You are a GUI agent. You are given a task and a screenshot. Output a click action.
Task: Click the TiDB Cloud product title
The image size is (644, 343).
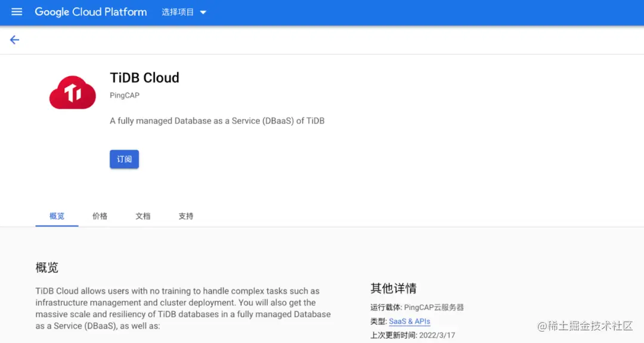point(144,78)
